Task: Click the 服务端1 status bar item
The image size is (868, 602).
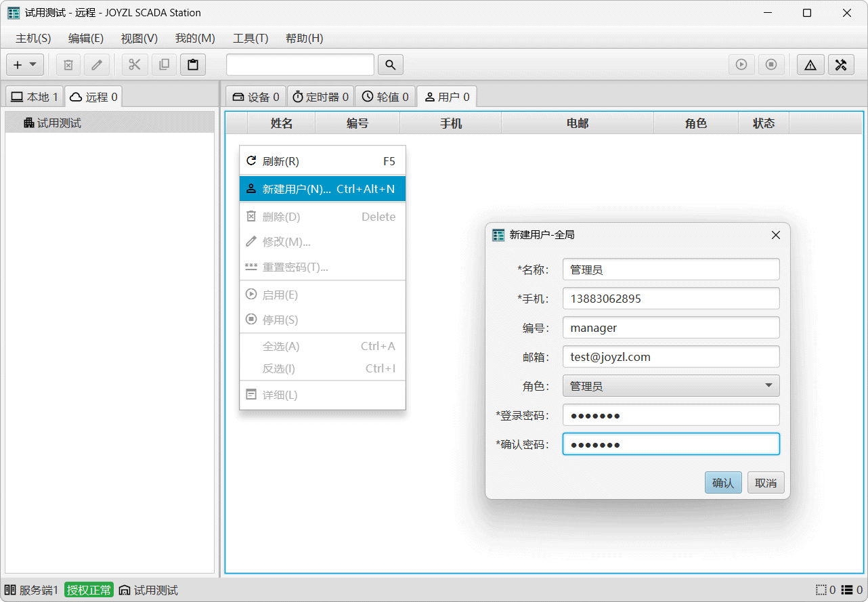Action: point(32,590)
